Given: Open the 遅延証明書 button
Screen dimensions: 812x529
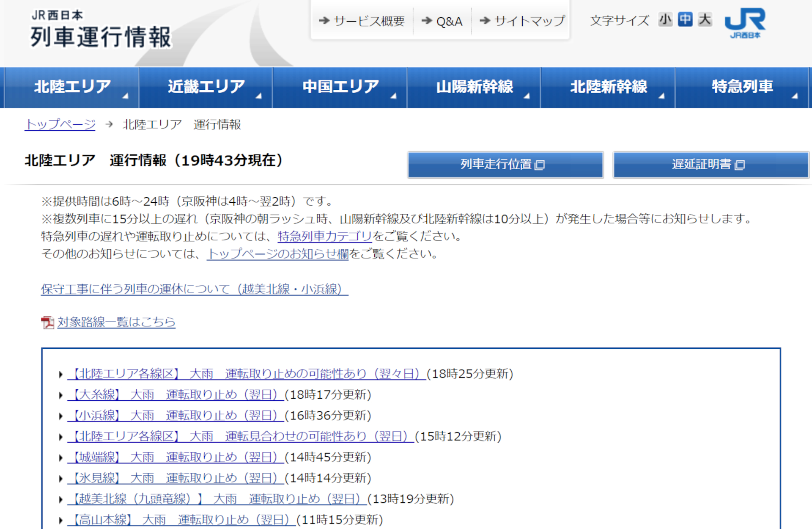Looking at the screenshot, I should pos(711,165).
